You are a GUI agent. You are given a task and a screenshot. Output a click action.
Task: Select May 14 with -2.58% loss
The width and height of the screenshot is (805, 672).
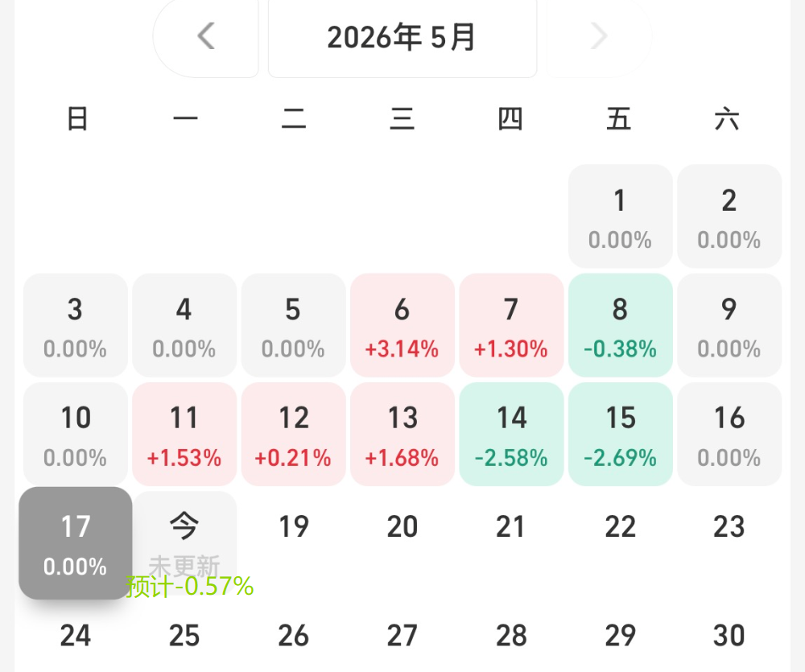(511, 435)
